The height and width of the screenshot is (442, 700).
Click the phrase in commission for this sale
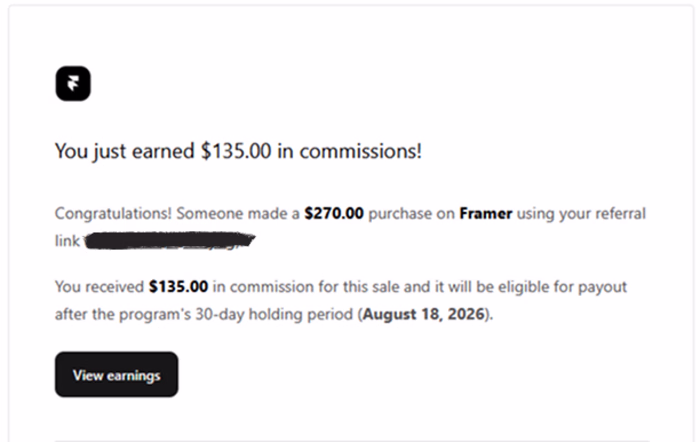click(306, 287)
